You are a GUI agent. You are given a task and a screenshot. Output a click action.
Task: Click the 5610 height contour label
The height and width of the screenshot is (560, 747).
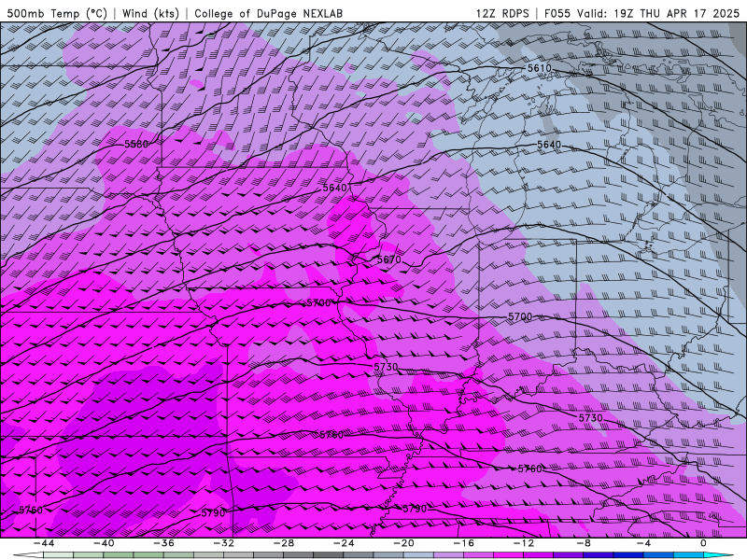tap(540, 68)
